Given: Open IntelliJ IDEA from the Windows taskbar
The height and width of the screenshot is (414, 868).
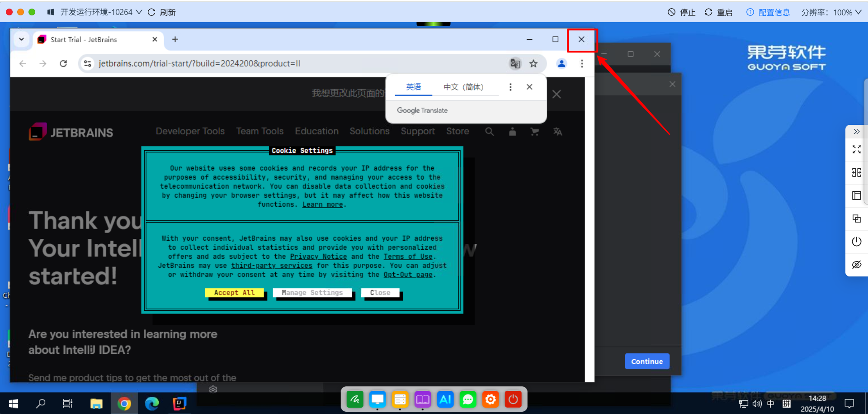Looking at the screenshot, I should click(x=179, y=403).
